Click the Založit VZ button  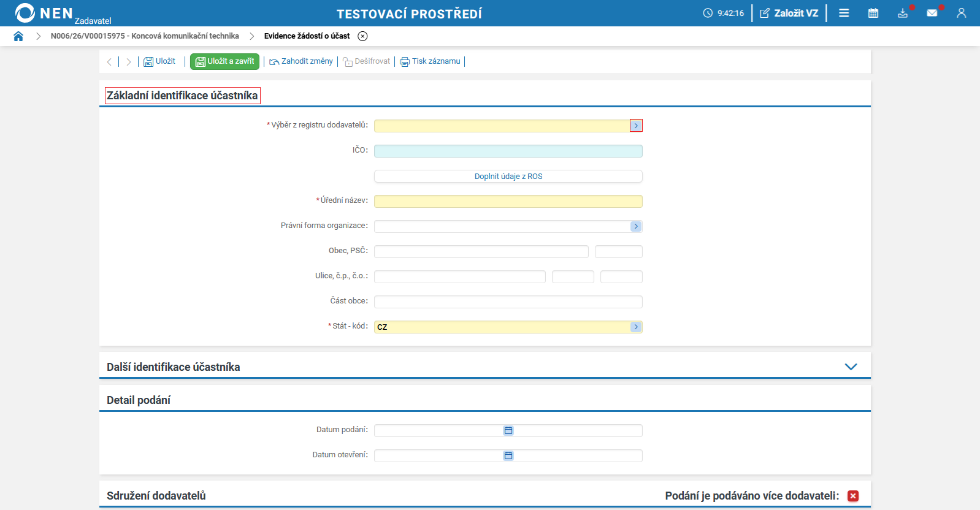[789, 13]
